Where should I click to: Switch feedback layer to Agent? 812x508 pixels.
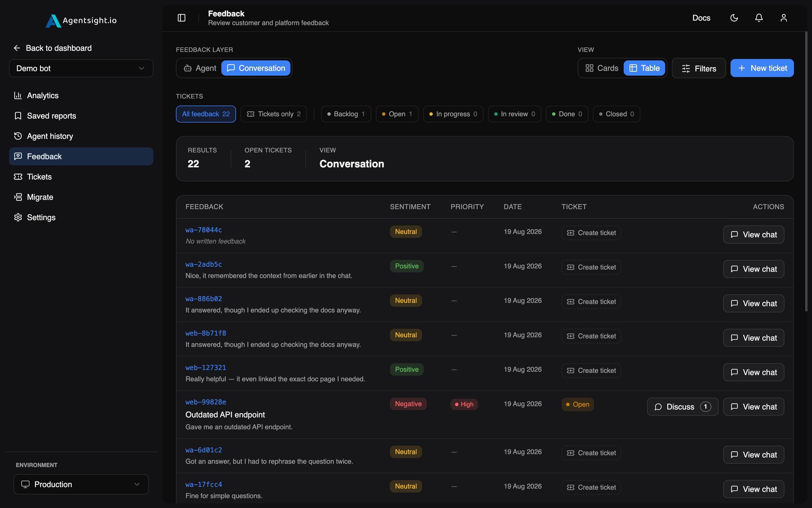(x=200, y=68)
